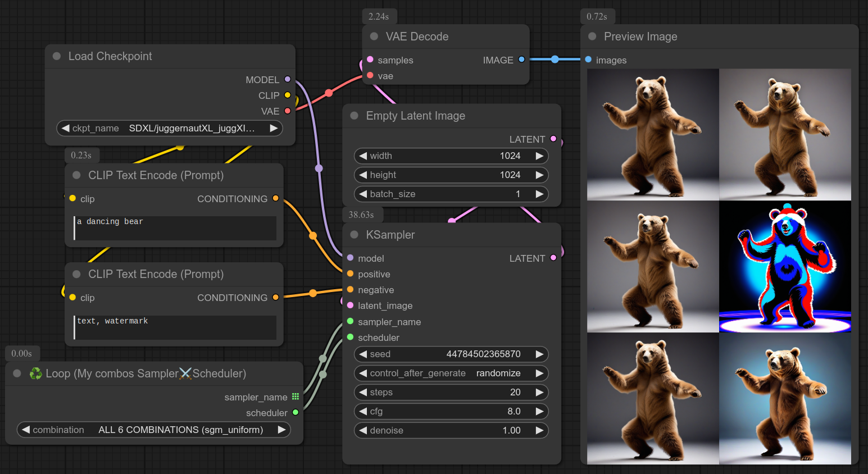Collapse the KSampler node via its title dot
868x474 pixels.
tap(354, 235)
